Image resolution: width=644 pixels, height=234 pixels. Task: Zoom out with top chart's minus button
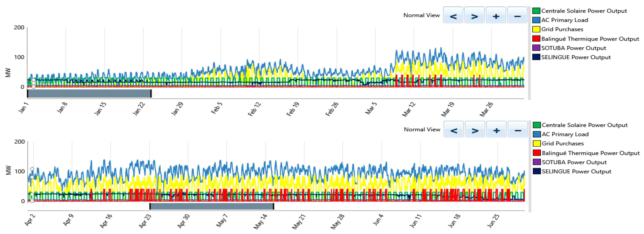[x=517, y=15]
